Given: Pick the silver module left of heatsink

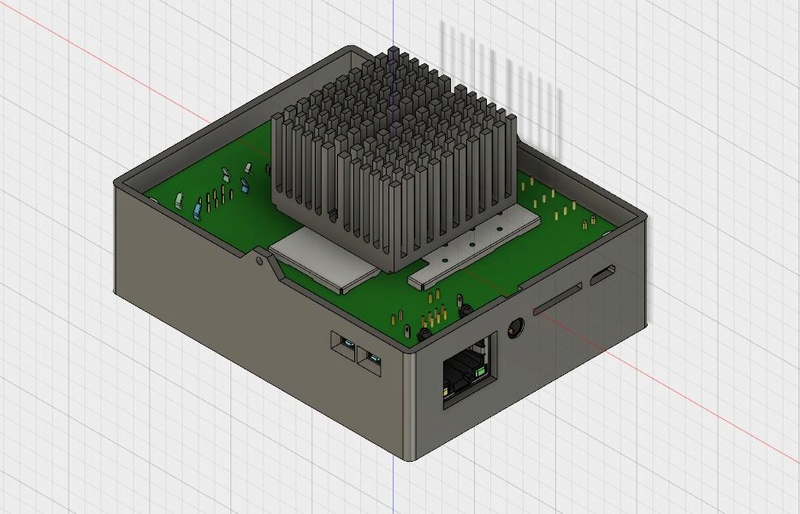Looking at the screenshot, I should (x=324, y=260).
